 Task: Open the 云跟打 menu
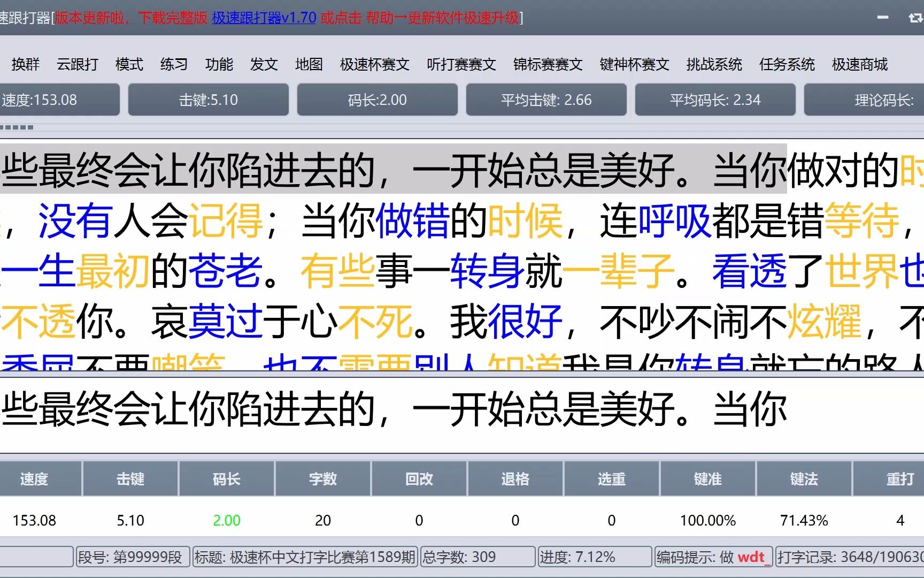pos(78,64)
